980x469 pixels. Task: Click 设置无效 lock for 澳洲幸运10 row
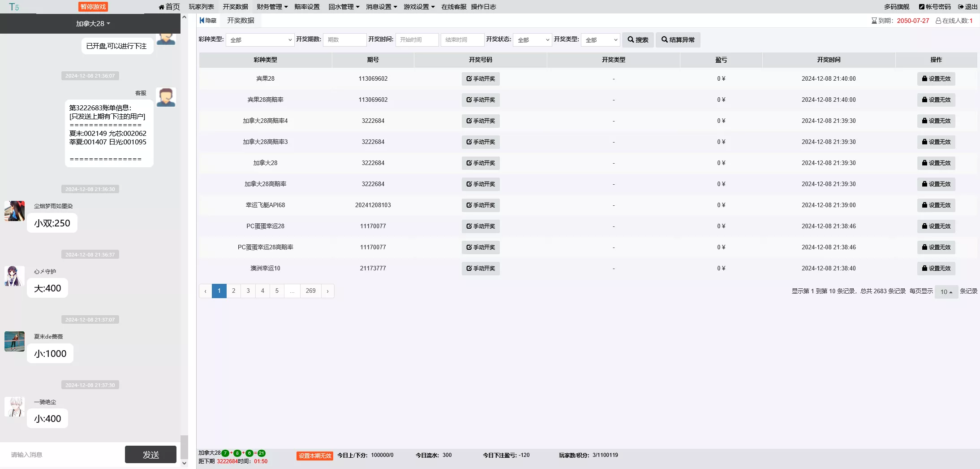936,269
